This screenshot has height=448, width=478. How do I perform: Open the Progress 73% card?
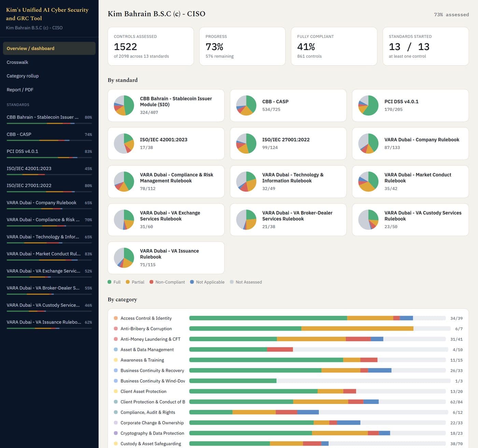click(x=242, y=46)
